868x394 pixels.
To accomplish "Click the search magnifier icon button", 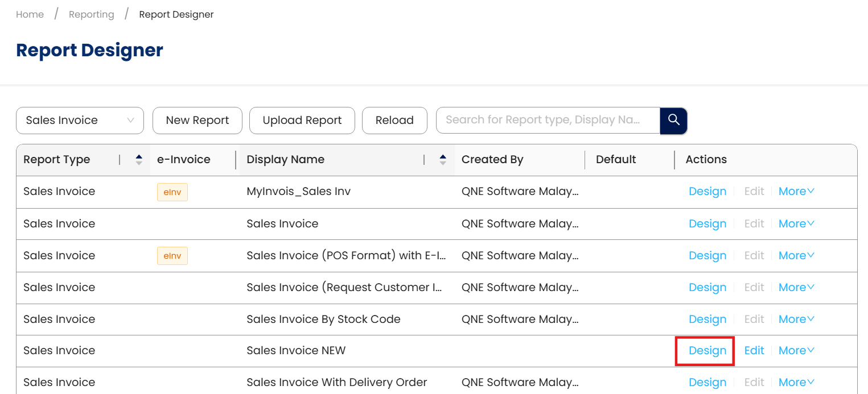I will pyautogui.click(x=674, y=120).
